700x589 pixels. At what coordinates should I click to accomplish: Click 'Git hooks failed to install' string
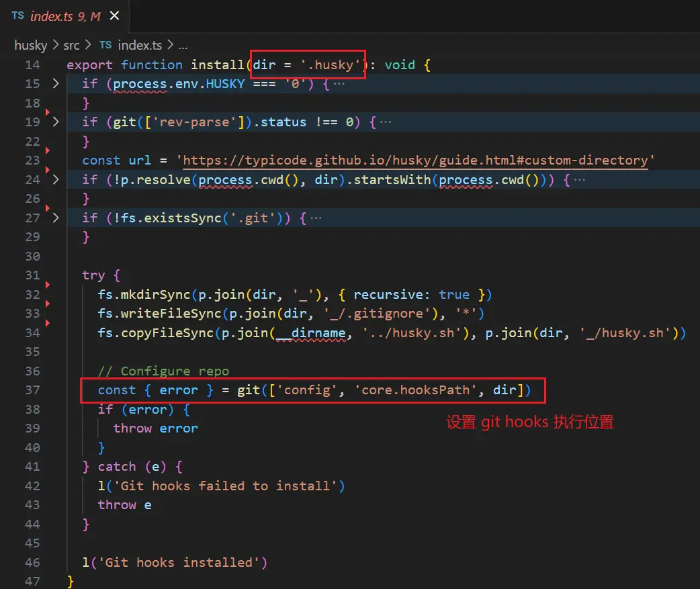tap(225, 486)
